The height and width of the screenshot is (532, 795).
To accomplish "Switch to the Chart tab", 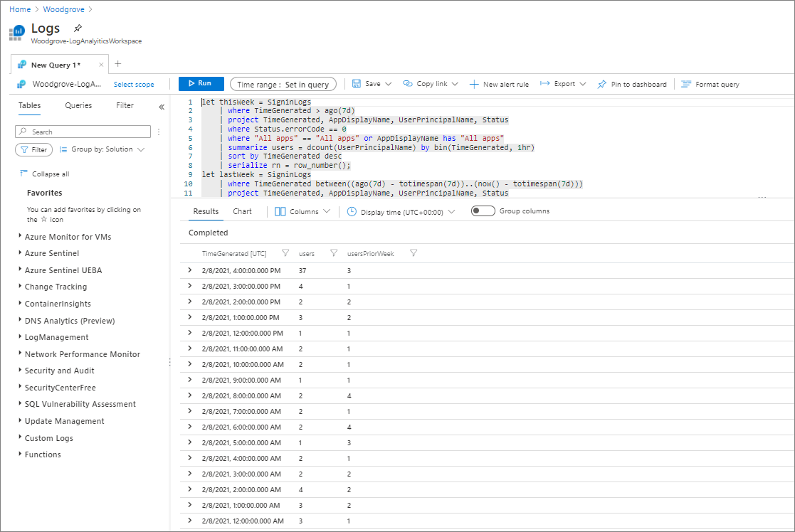I will click(242, 211).
